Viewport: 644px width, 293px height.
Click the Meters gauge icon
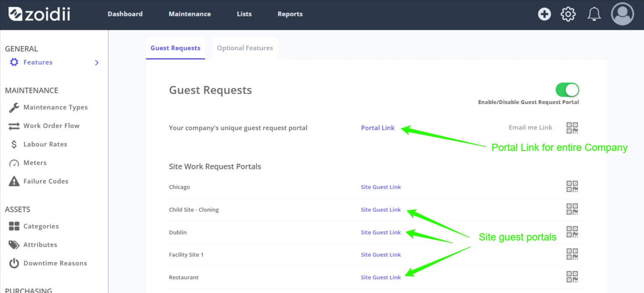(x=14, y=163)
